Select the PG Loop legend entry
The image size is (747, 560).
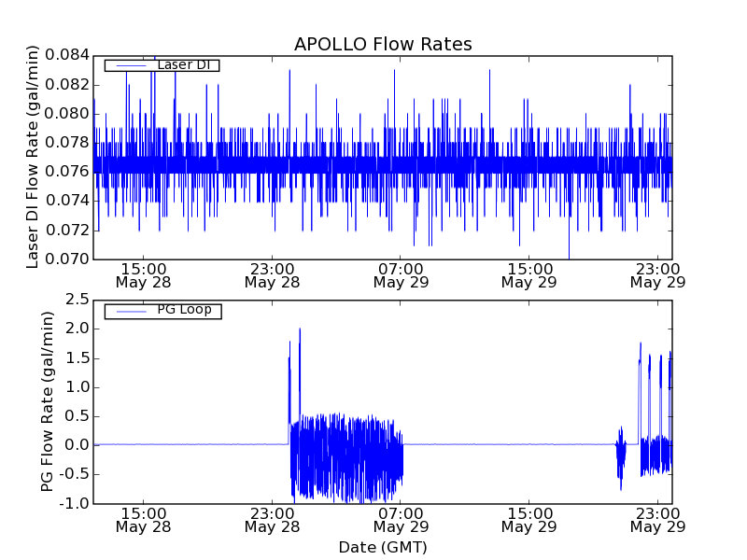(162, 311)
